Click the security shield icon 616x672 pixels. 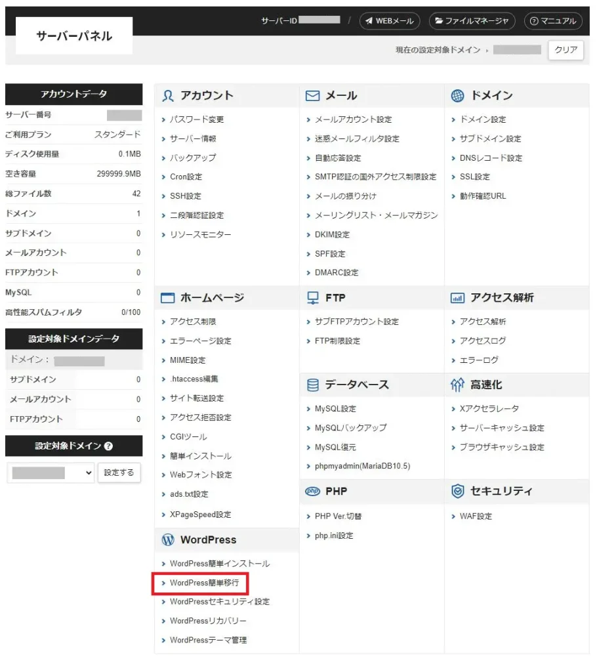tap(458, 492)
